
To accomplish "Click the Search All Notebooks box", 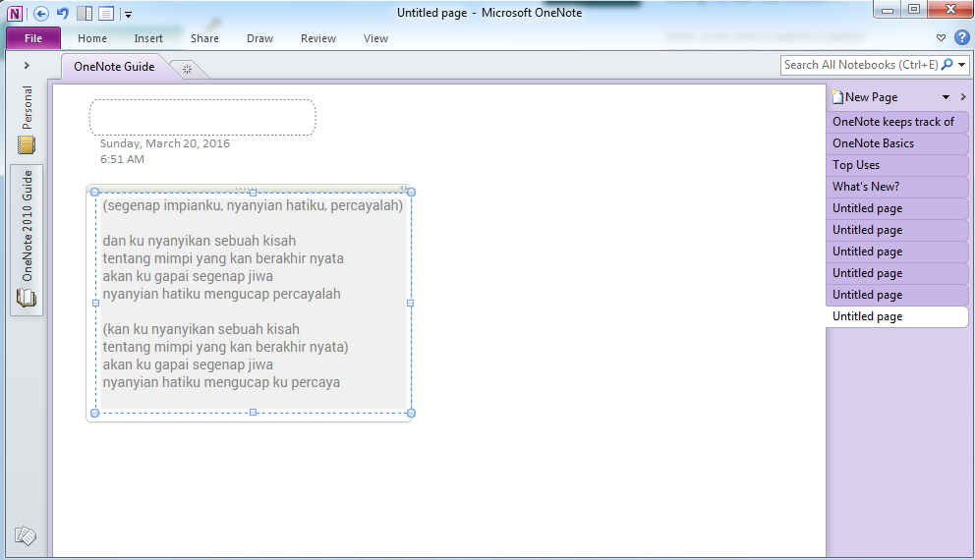I will tap(861, 65).
